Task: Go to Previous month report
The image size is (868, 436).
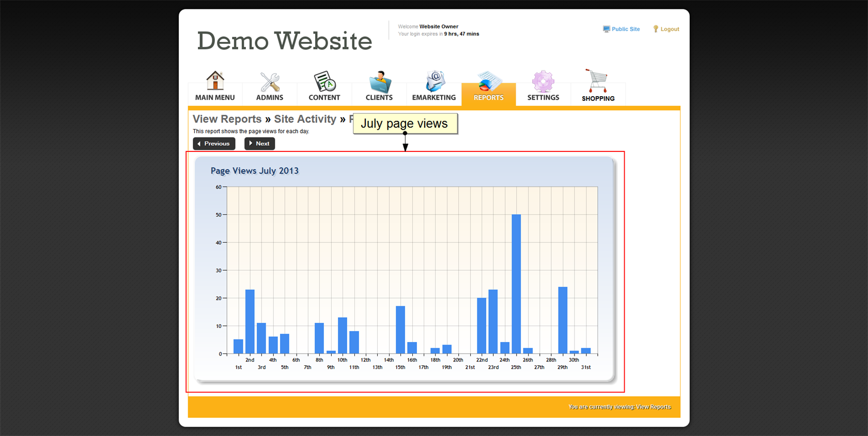Action: pyautogui.click(x=214, y=144)
